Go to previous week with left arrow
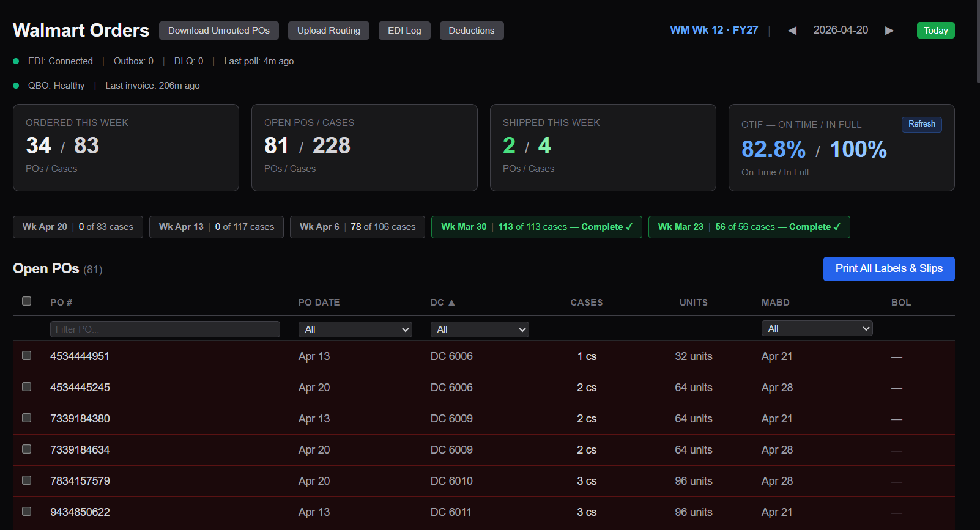The image size is (980, 530). pyautogui.click(x=792, y=31)
